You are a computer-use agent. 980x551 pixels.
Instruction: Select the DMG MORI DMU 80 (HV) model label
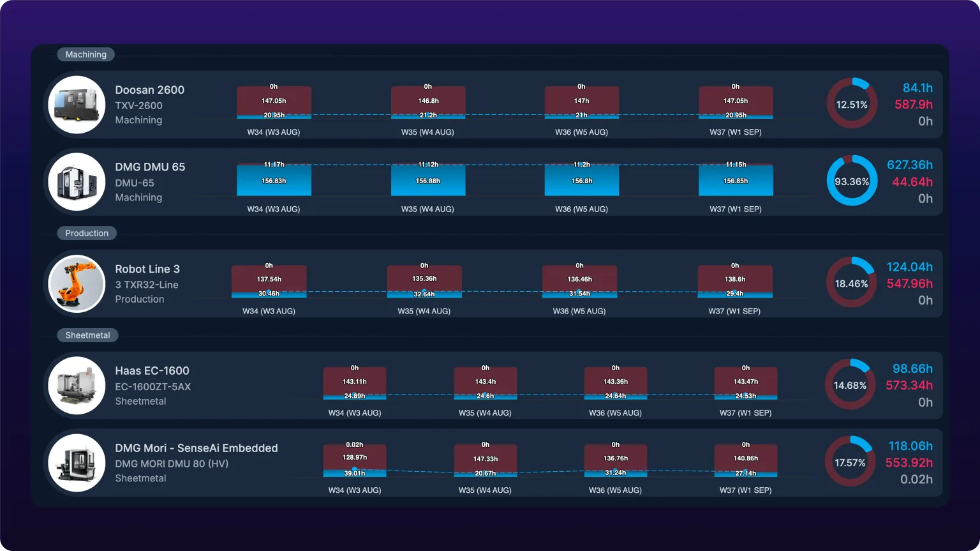[x=172, y=464]
